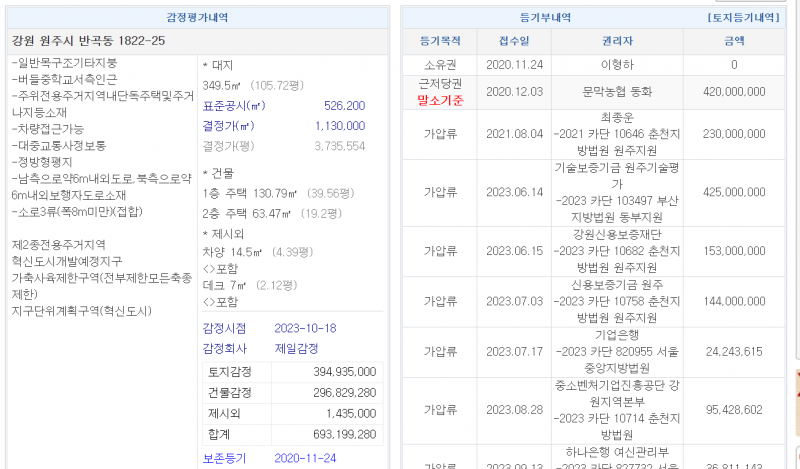This screenshot has width=800, height=469.
Task: Click the 금액 column header
Action: 734,41
